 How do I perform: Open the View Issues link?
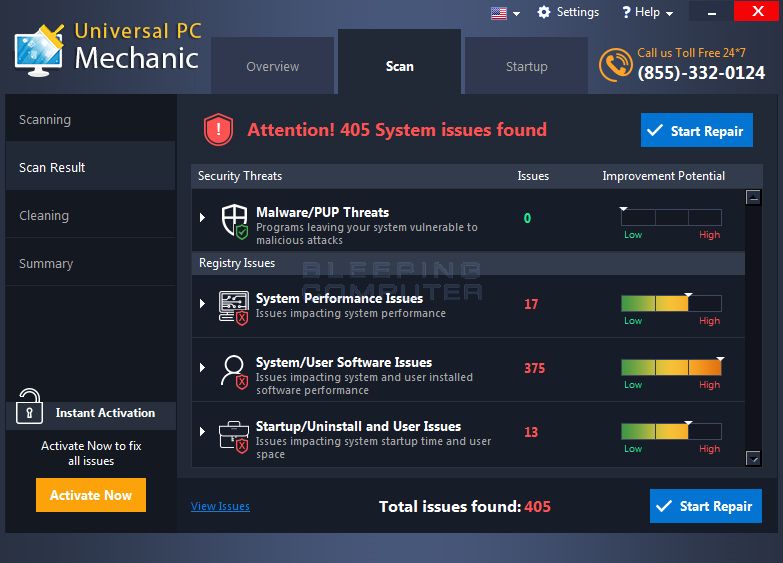click(220, 506)
